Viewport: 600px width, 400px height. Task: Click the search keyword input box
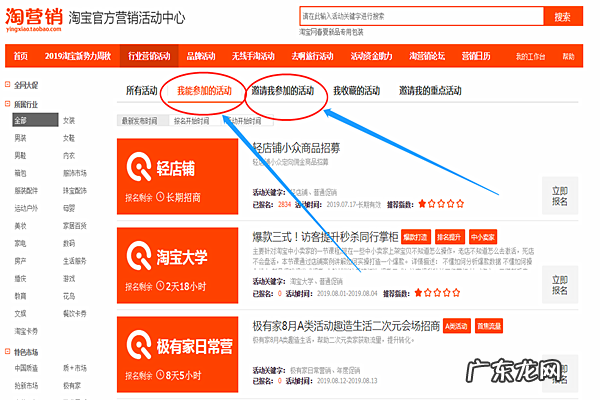tap(421, 16)
